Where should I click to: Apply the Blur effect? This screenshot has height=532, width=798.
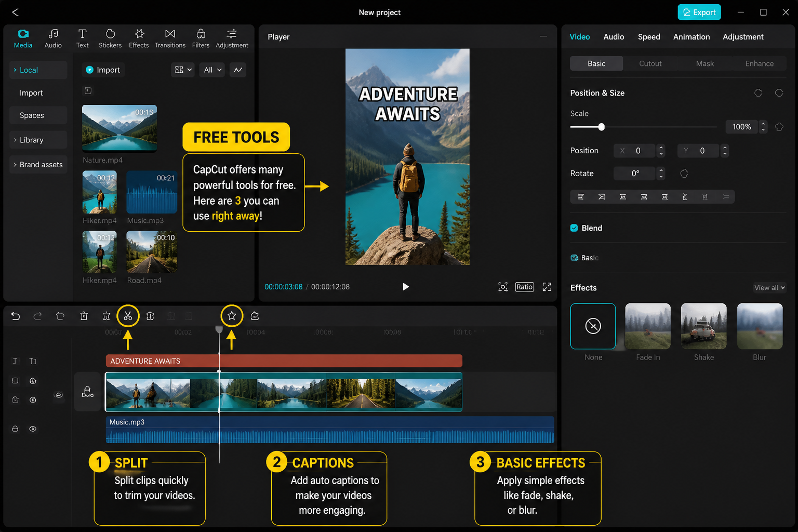760,326
